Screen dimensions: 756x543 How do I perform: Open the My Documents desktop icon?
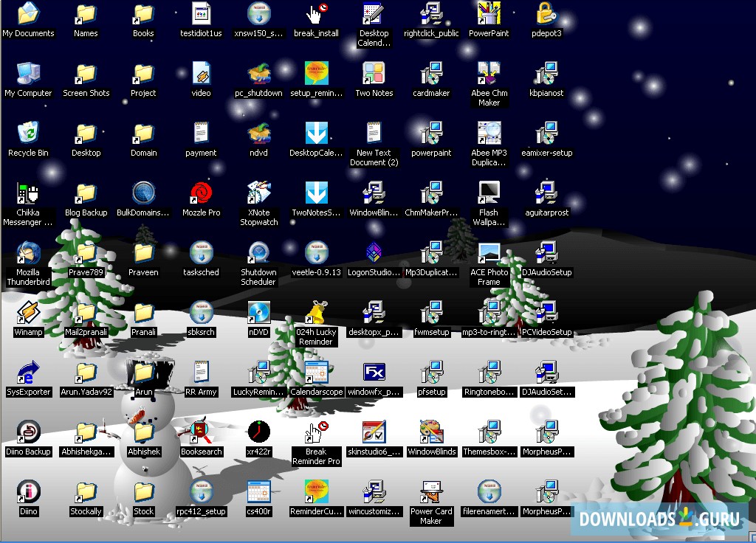(x=28, y=14)
